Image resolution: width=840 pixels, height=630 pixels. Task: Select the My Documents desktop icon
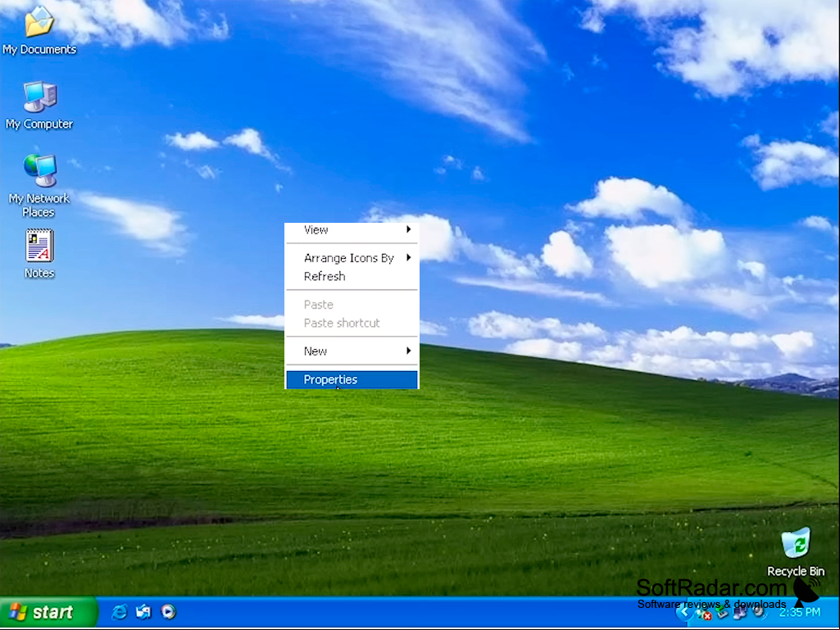point(39,22)
